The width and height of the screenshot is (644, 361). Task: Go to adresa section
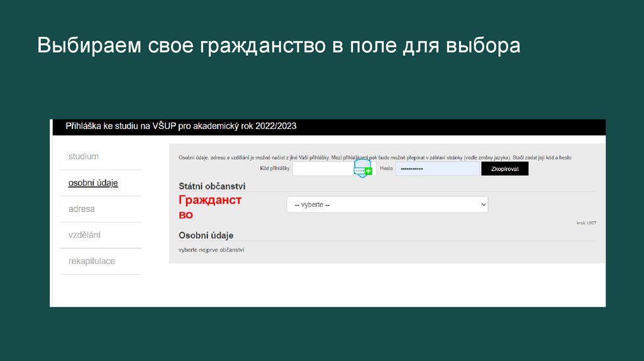tap(81, 209)
